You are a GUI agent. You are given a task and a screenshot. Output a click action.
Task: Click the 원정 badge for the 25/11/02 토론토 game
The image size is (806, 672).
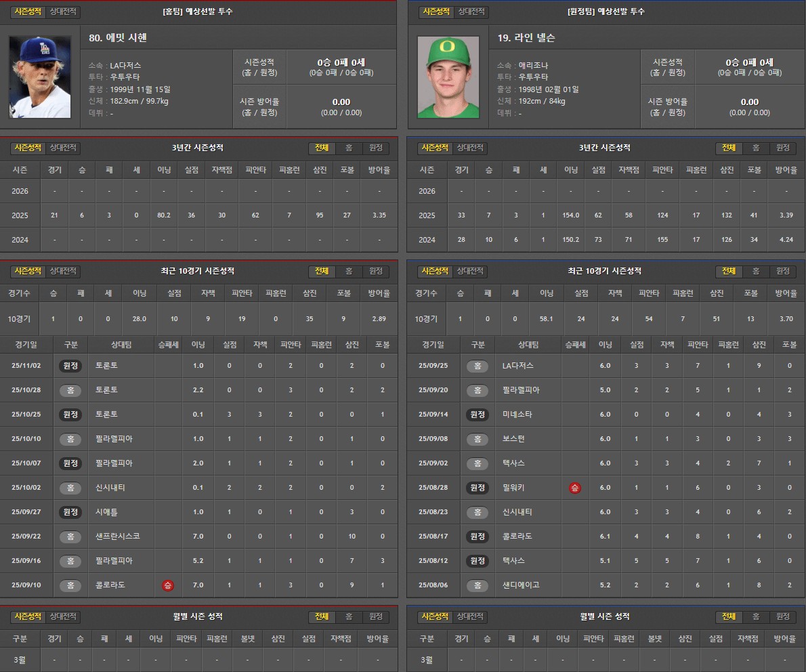[70, 366]
